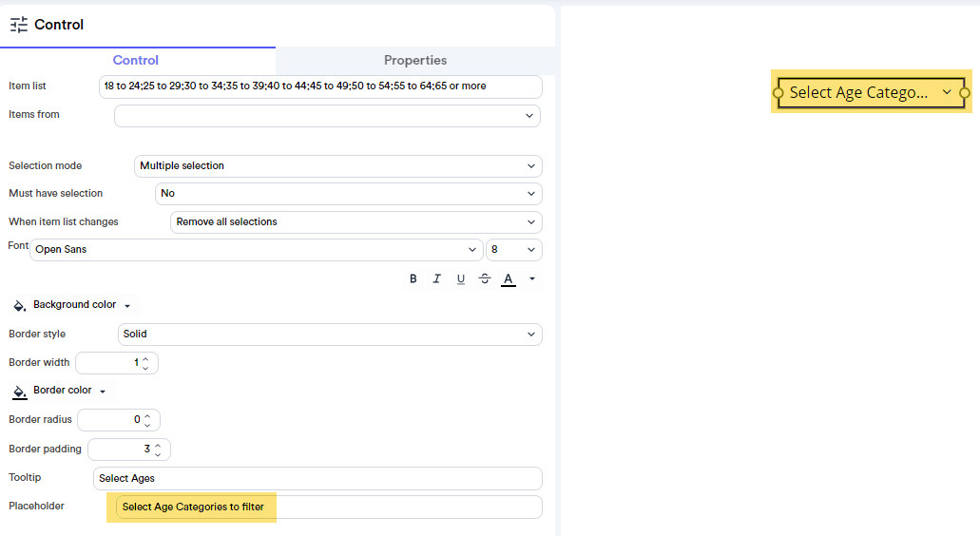
Task: Click the Item list input field
Action: pos(320,86)
